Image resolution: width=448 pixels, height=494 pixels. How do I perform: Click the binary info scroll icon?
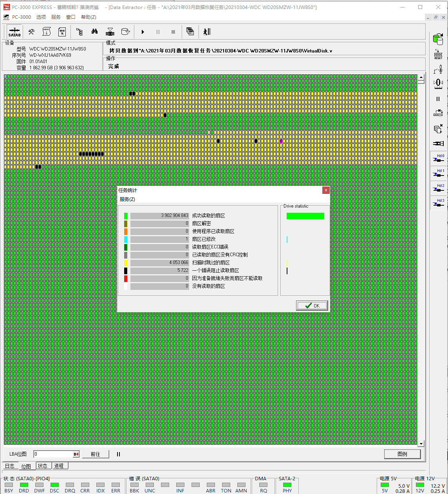tap(47, 32)
